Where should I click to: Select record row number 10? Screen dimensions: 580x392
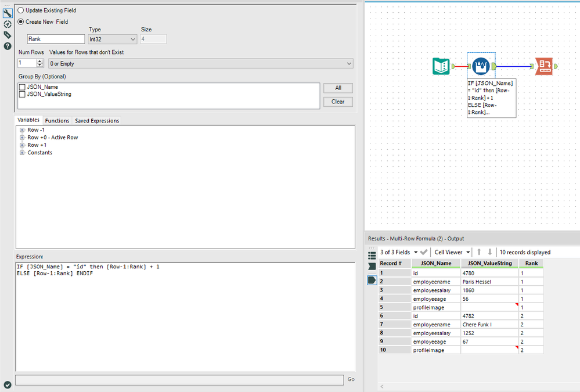[x=394, y=350]
